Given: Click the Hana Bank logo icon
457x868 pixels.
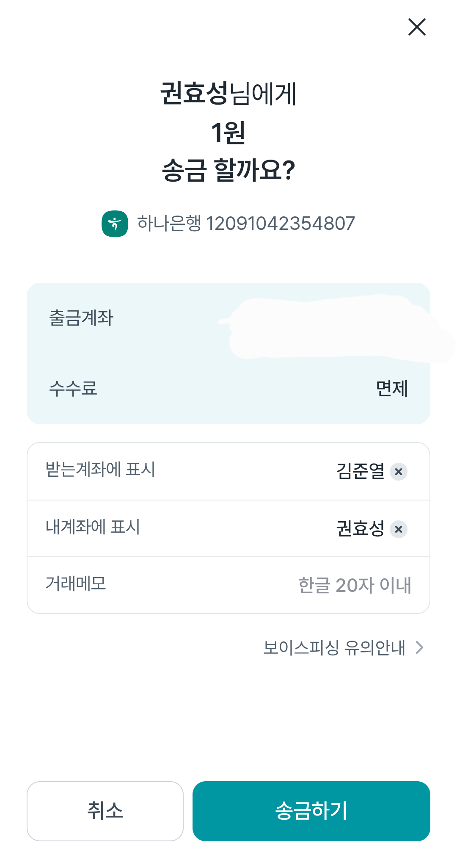Looking at the screenshot, I should 115,224.
